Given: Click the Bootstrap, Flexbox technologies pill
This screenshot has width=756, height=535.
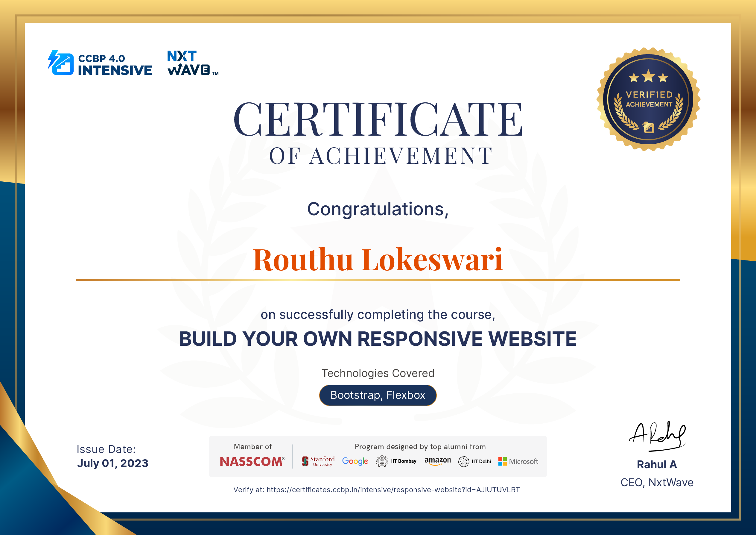Looking at the screenshot, I should (377, 395).
